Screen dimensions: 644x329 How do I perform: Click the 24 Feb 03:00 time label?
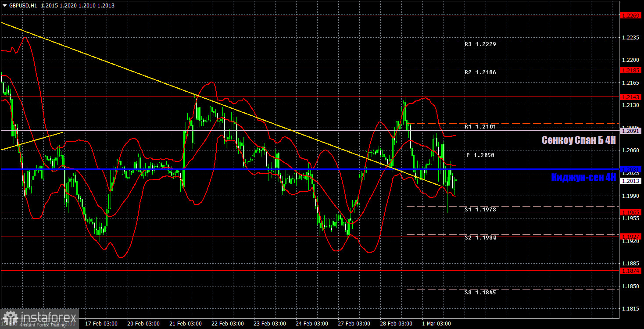pyautogui.click(x=312, y=324)
